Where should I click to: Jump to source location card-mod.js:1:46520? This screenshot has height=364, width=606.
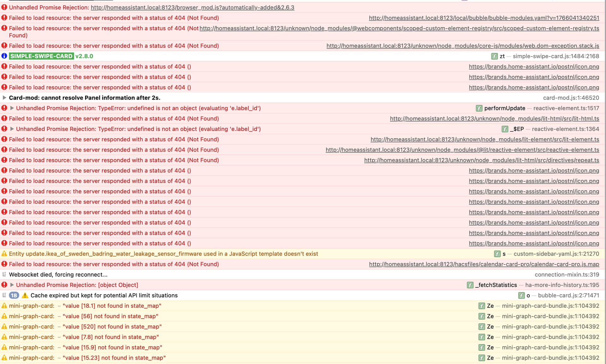(571, 98)
